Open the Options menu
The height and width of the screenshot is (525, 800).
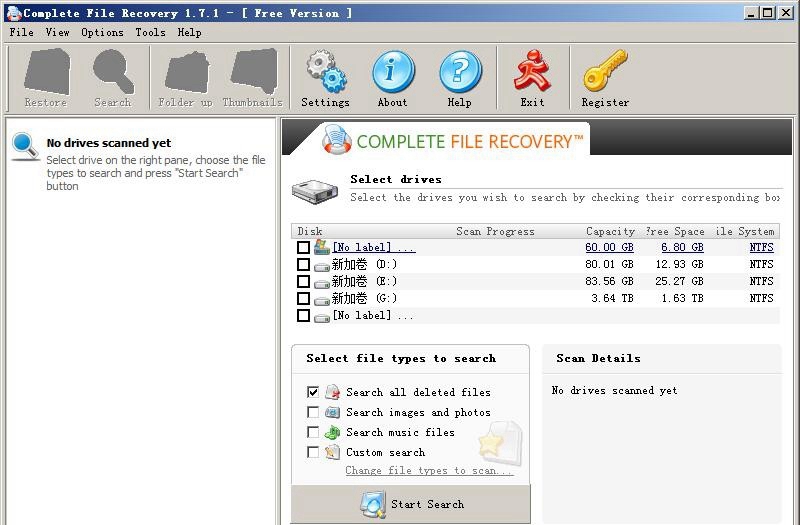point(102,32)
